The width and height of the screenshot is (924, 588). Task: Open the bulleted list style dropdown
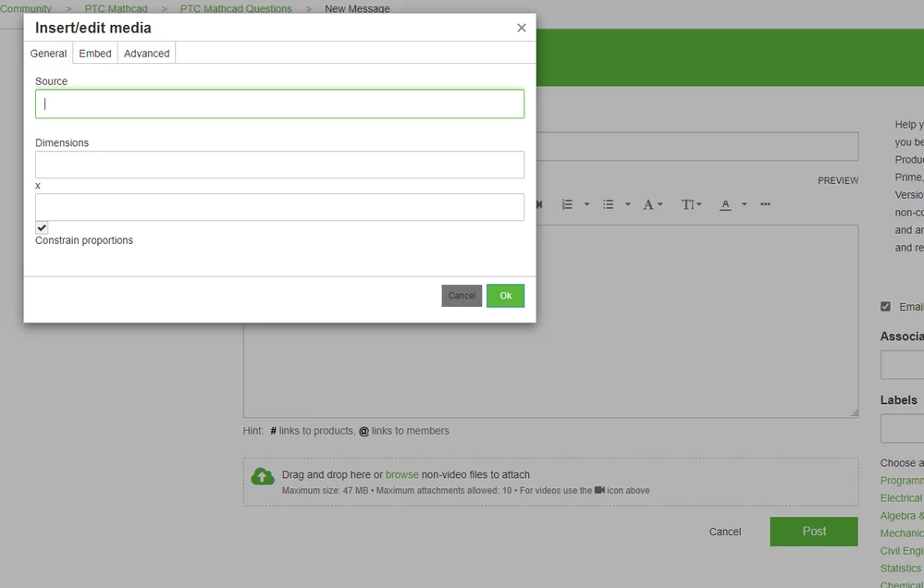[628, 204]
